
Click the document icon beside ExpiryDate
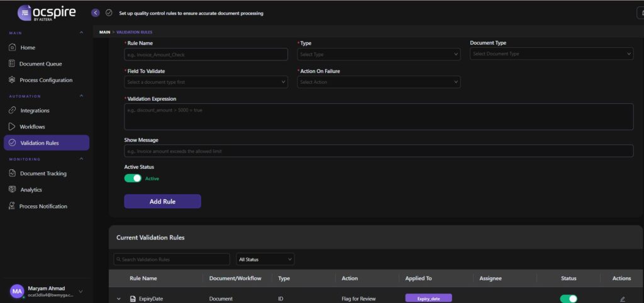(x=133, y=299)
